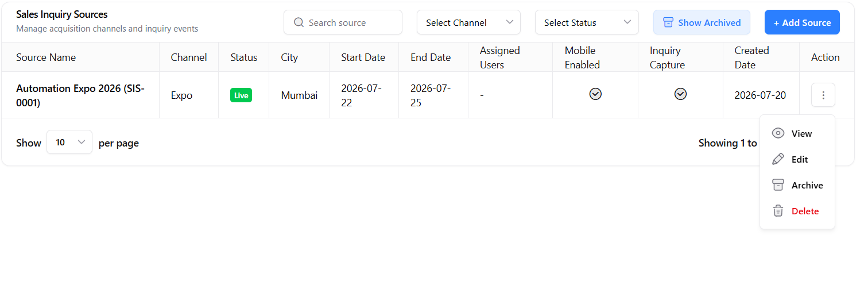Click the Add Source button

[802, 22]
